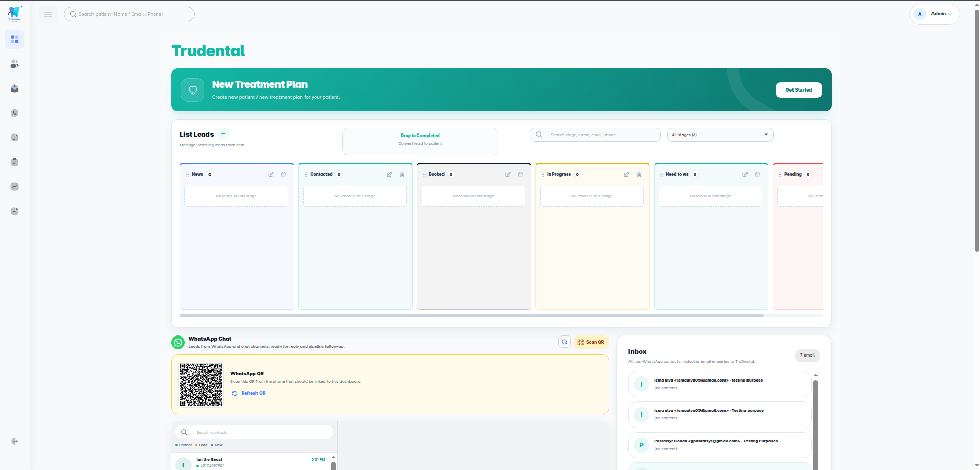Click the Inbox list scrollbar
Viewport: 980px width, 470px height.
(815, 424)
